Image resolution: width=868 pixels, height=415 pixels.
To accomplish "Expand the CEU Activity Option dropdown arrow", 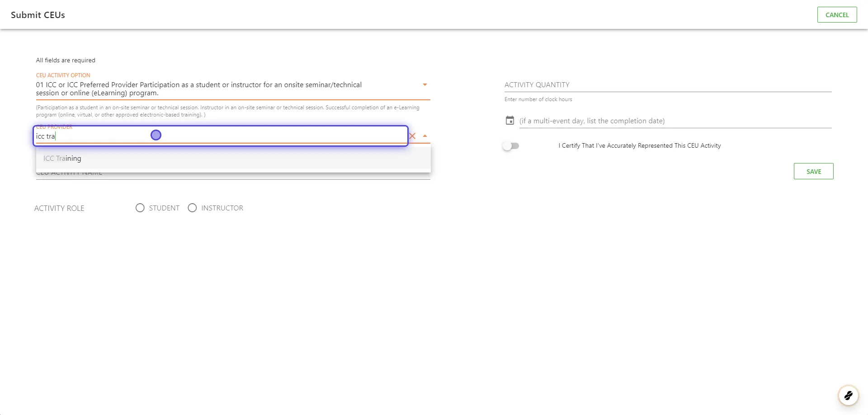I will tap(425, 85).
